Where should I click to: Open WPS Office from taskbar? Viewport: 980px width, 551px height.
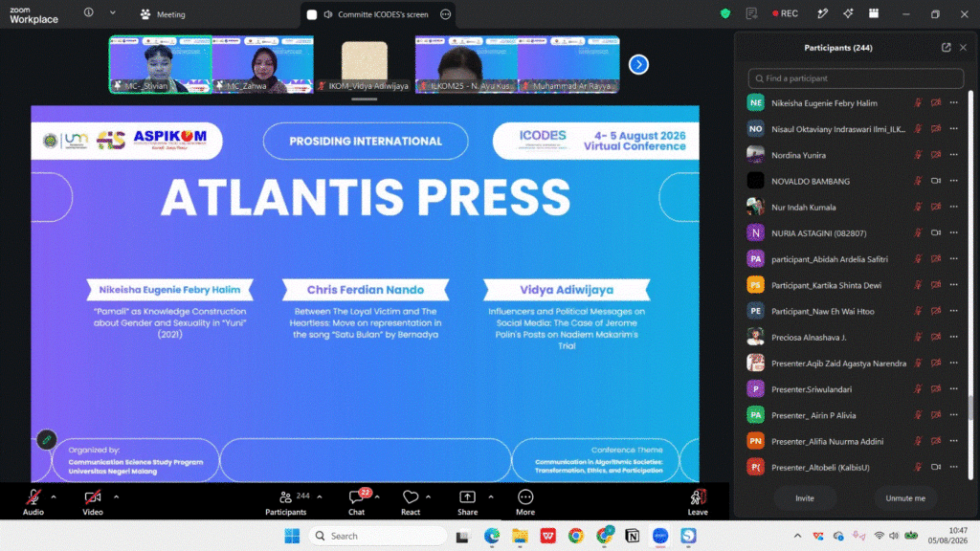548,536
